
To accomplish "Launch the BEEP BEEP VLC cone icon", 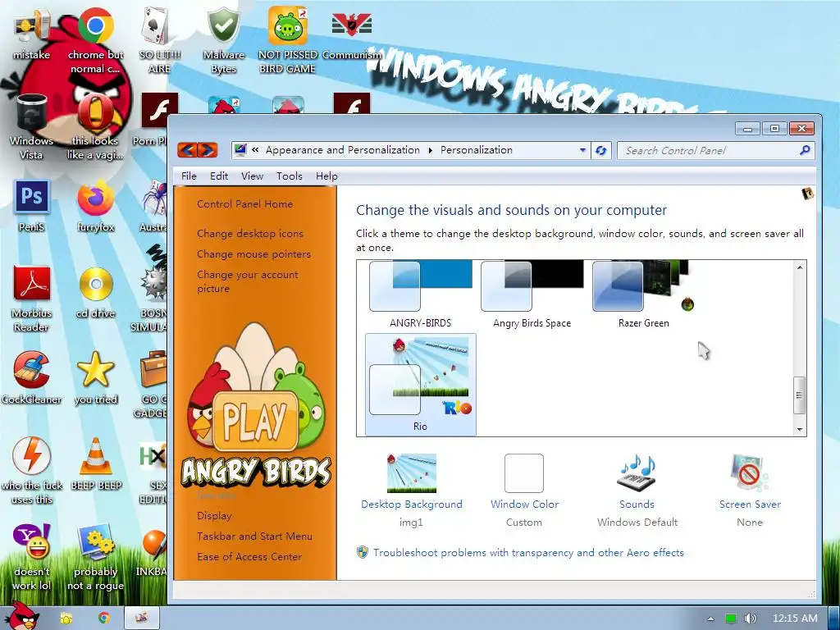I will tap(95, 463).
